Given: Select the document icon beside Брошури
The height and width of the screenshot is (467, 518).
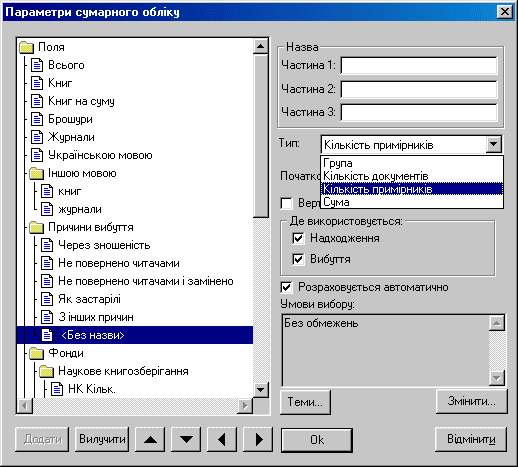Looking at the screenshot, I should (x=37, y=119).
